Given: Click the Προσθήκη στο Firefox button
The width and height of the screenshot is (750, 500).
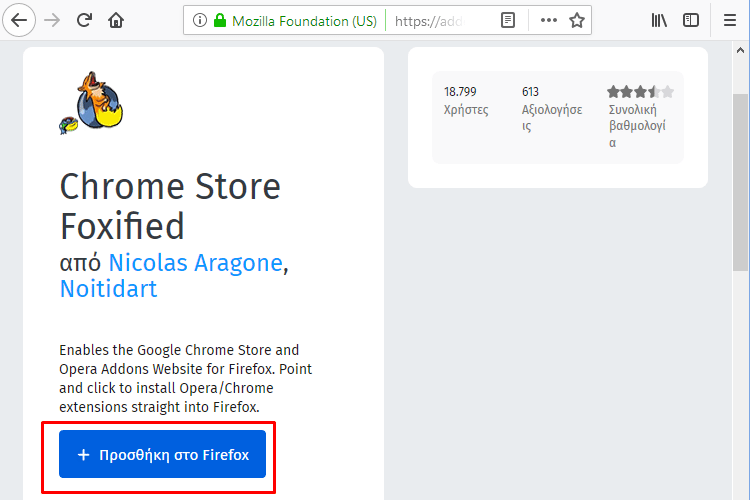Looking at the screenshot, I should click(x=163, y=454).
